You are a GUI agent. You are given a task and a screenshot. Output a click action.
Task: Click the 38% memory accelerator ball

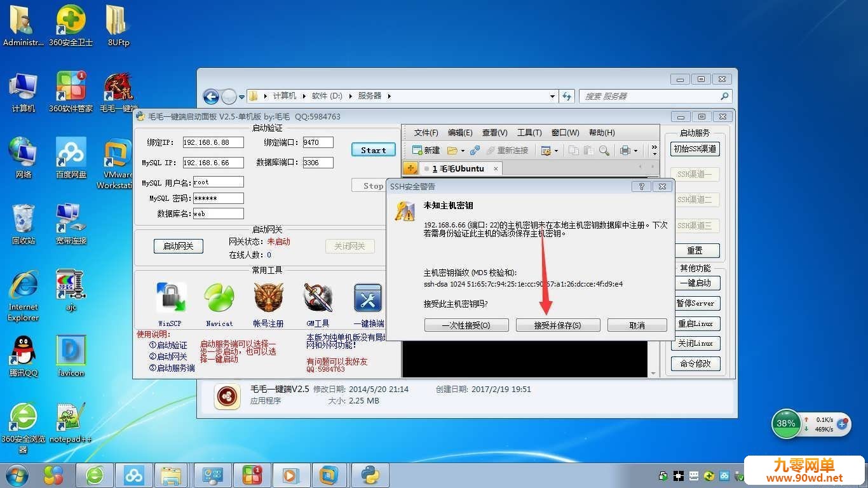point(786,423)
